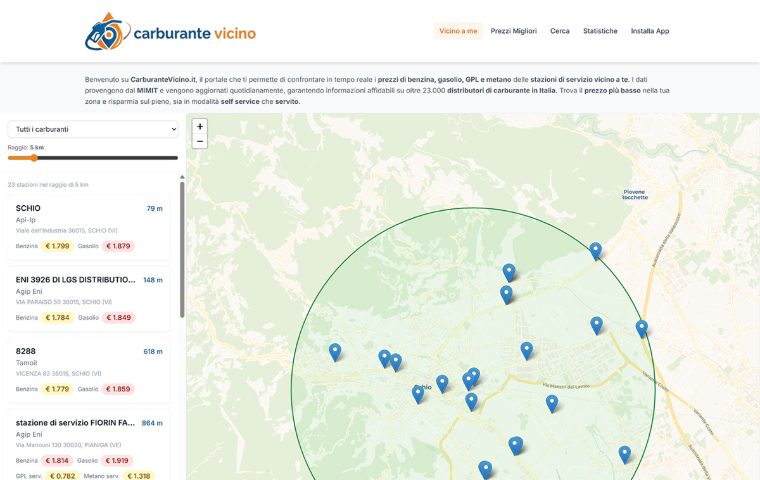Screen dimensions: 760x480
Task: Click the Benzina € 1.799 price badge
Action: [57, 246]
